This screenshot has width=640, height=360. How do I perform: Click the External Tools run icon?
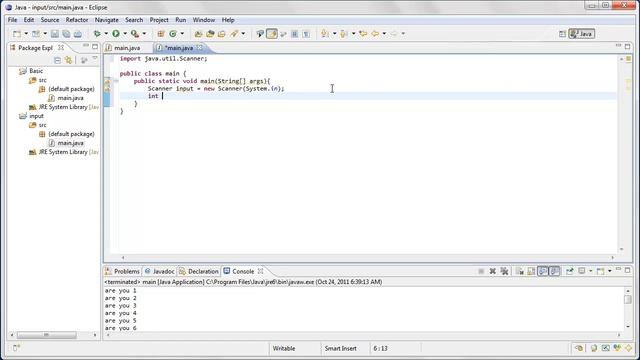pos(135,34)
